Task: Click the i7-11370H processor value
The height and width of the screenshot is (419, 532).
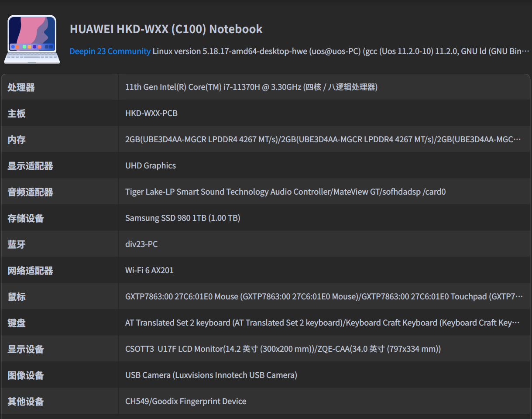Action: coord(251,87)
